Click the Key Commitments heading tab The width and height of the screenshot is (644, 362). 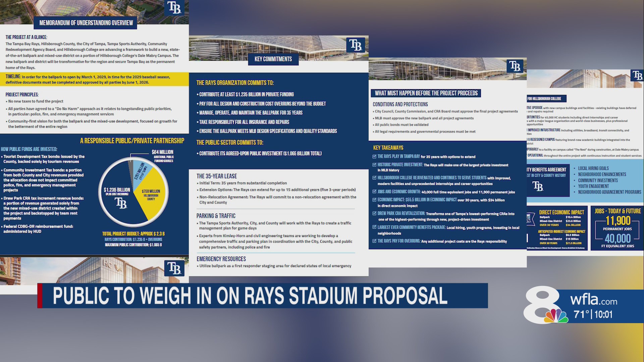point(273,59)
